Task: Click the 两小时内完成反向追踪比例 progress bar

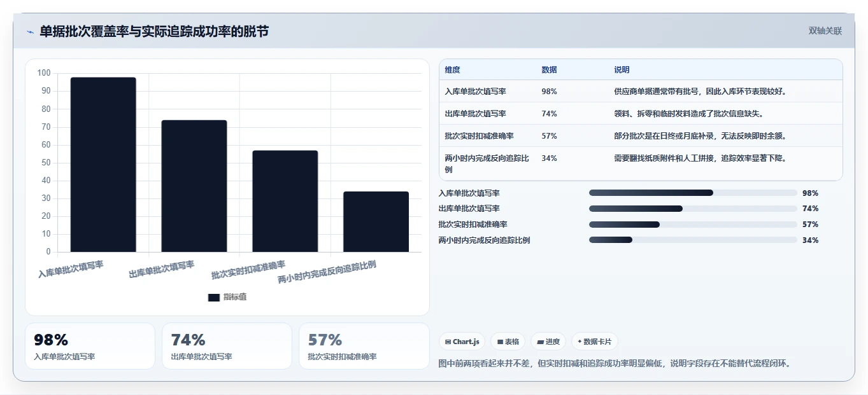Action: point(693,240)
